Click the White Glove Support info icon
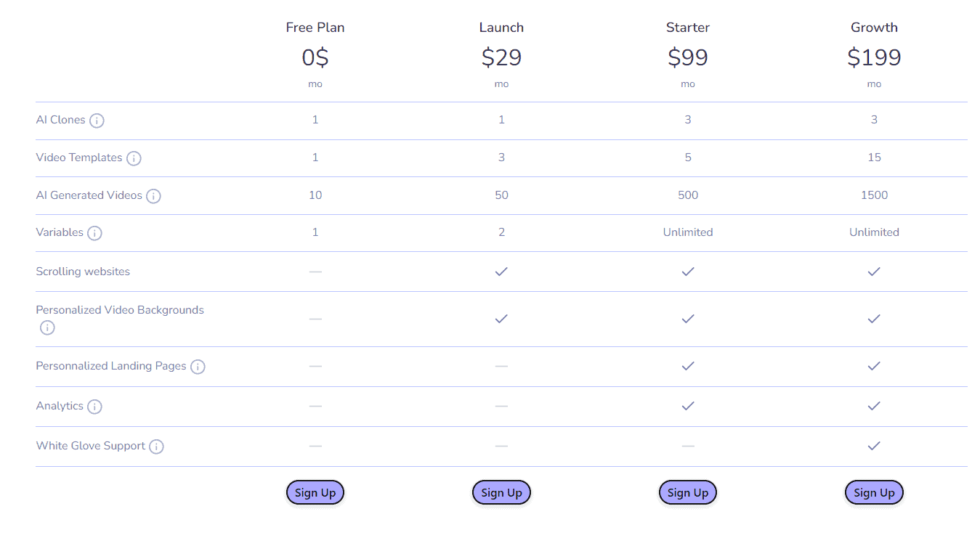 156,446
